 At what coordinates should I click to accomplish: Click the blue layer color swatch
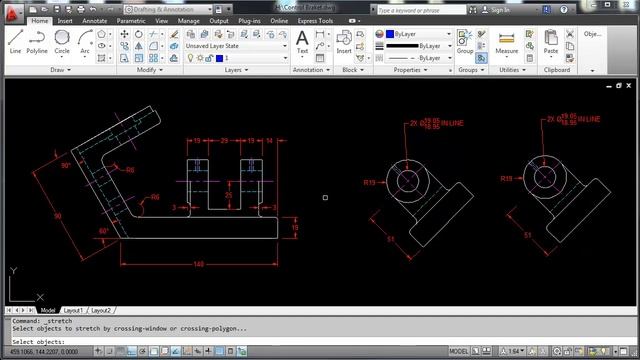220,58
